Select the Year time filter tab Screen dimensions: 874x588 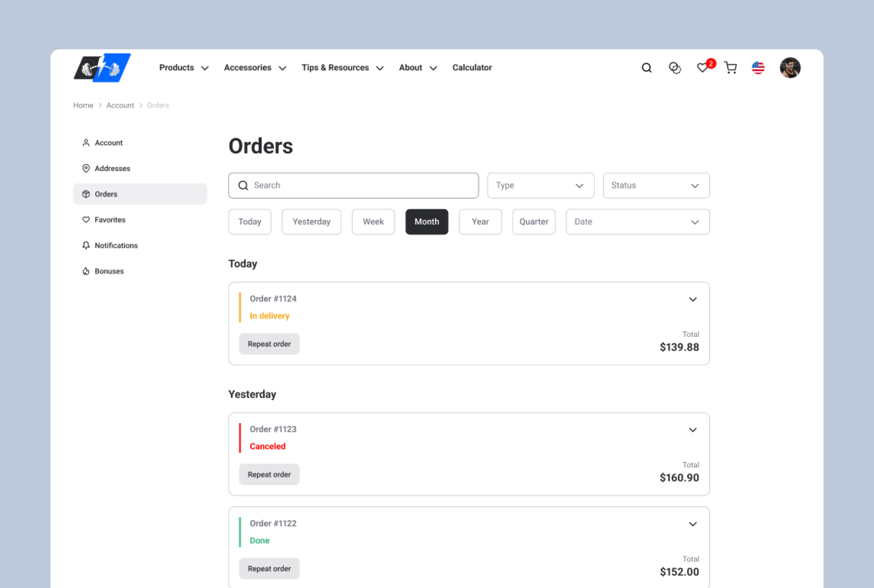point(480,222)
